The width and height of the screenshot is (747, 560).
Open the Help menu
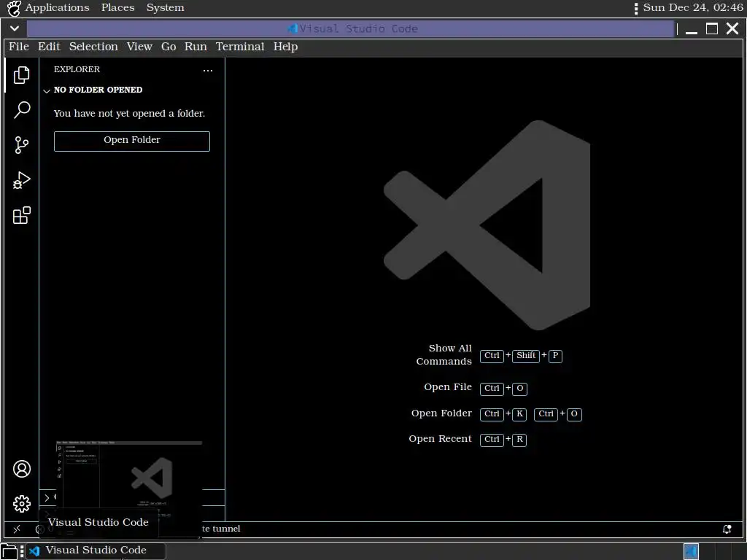(285, 47)
